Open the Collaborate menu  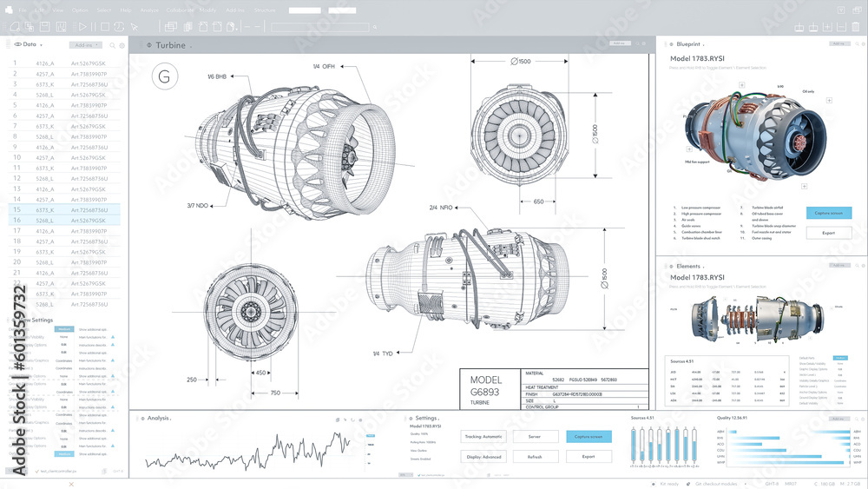click(180, 10)
